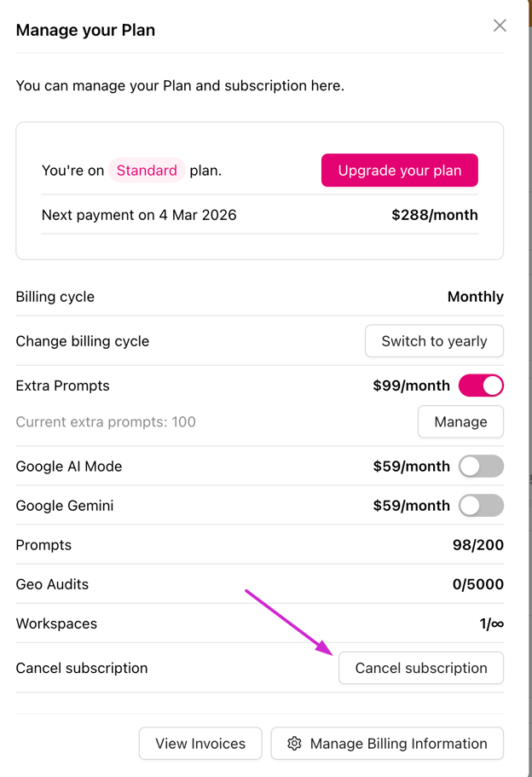Viewport: 532px width, 777px height.
Task: Enable the Google AI Mode add-on
Action: 481,467
